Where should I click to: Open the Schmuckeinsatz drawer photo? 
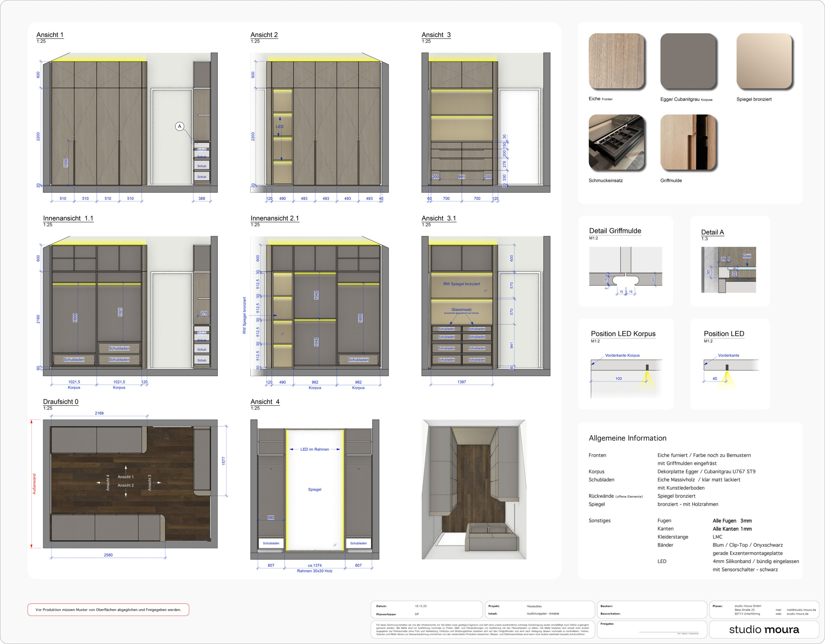[616, 142]
